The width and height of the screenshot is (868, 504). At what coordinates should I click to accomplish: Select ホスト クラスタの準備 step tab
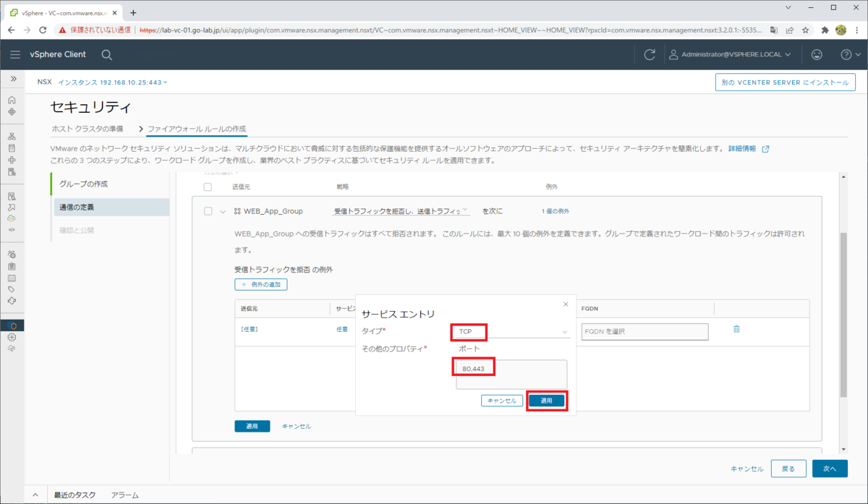coord(87,129)
